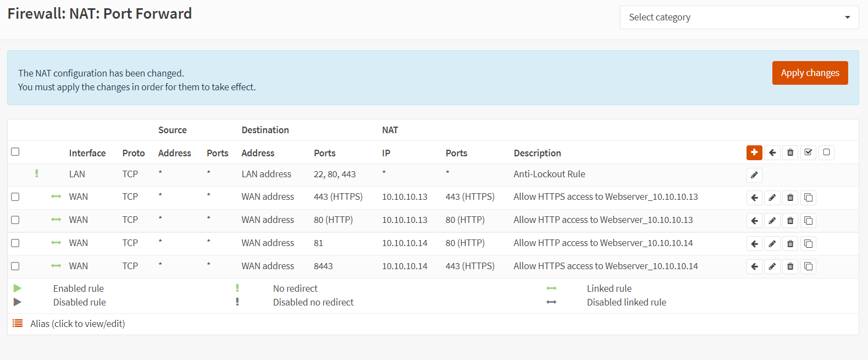
Task: Click the orange add rule plus icon
Action: (x=754, y=152)
